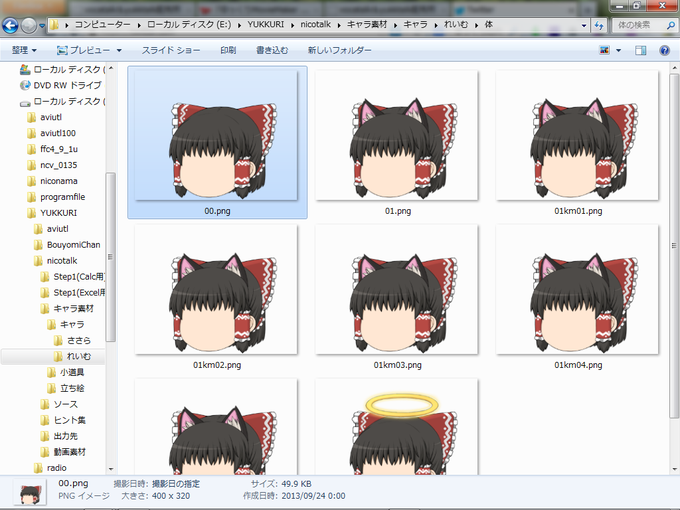Select キャラ素材 in the address breadcrumb
Image resolution: width=680 pixels, height=510 pixels.
point(366,25)
